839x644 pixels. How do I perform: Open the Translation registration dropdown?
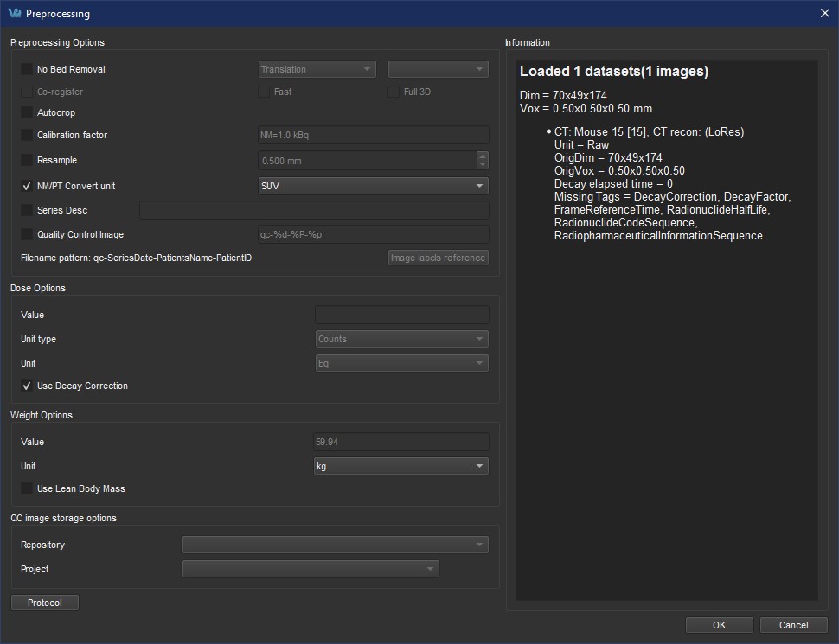tap(317, 69)
